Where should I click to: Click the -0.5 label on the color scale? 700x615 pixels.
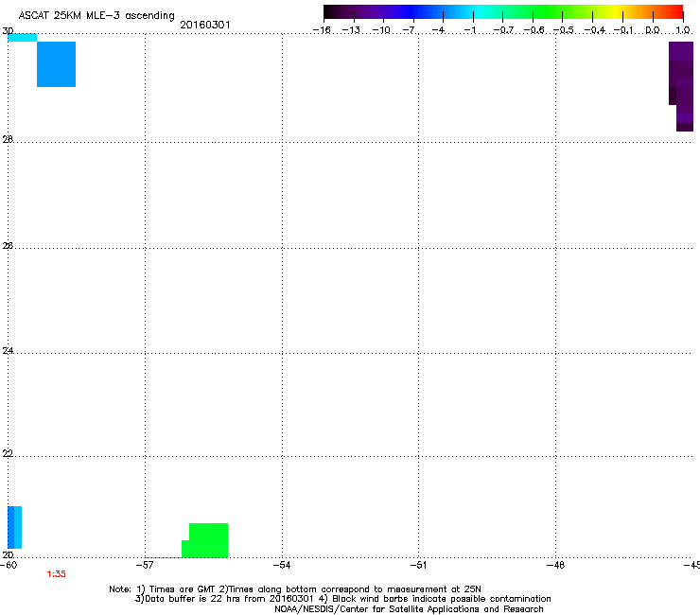tap(563, 30)
